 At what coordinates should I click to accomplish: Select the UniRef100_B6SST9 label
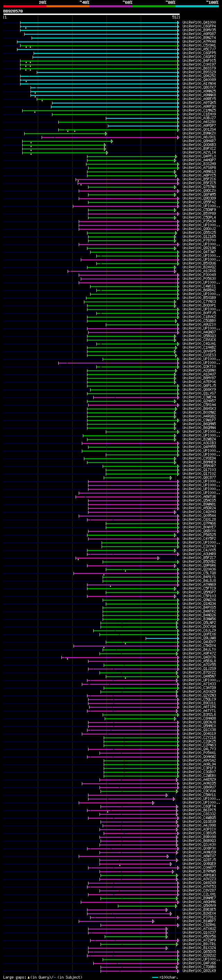click(199, 68)
